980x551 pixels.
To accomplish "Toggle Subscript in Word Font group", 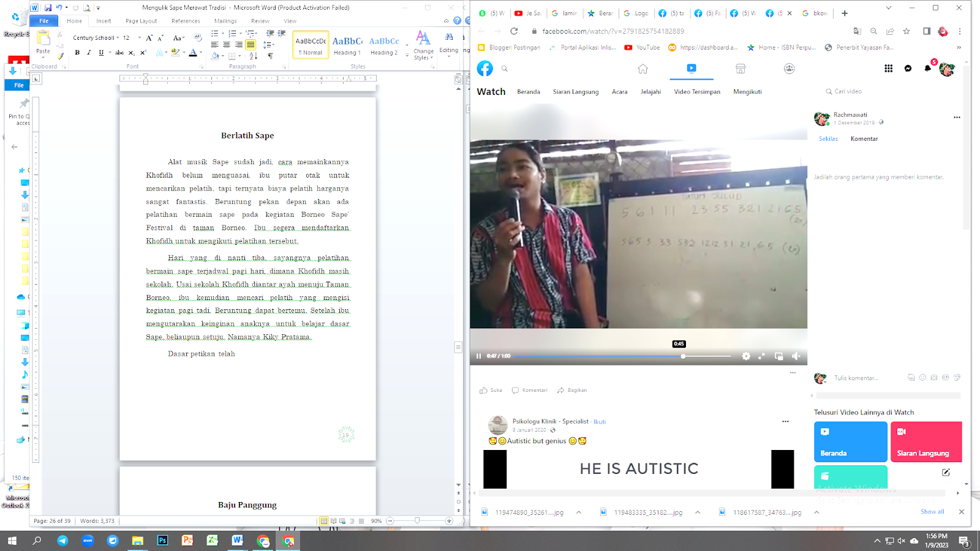I will (x=131, y=53).
